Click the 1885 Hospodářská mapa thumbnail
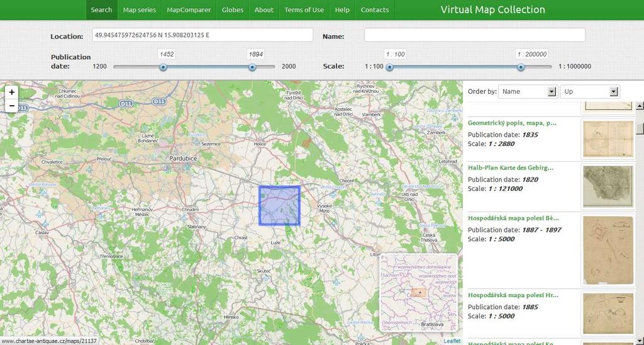The width and height of the screenshot is (644, 345). pos(608,314)
